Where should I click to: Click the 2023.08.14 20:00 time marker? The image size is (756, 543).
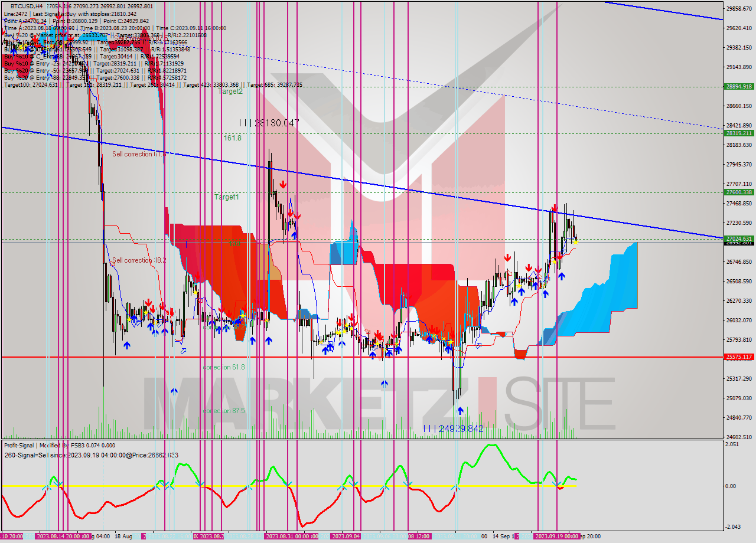pos(63,537)
